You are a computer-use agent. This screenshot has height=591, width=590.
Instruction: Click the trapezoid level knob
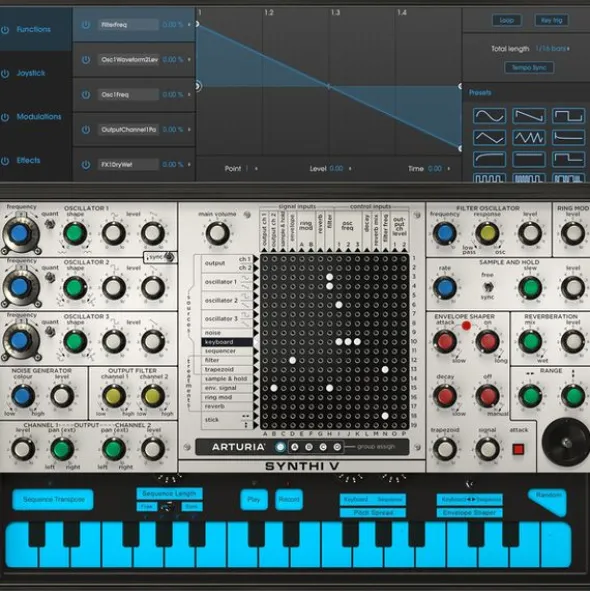445,449
